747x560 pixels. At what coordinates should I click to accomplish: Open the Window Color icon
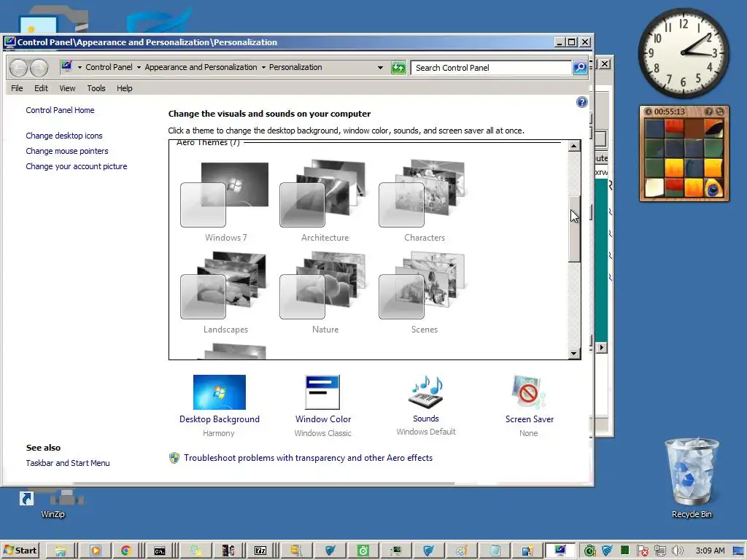[322, 392]
